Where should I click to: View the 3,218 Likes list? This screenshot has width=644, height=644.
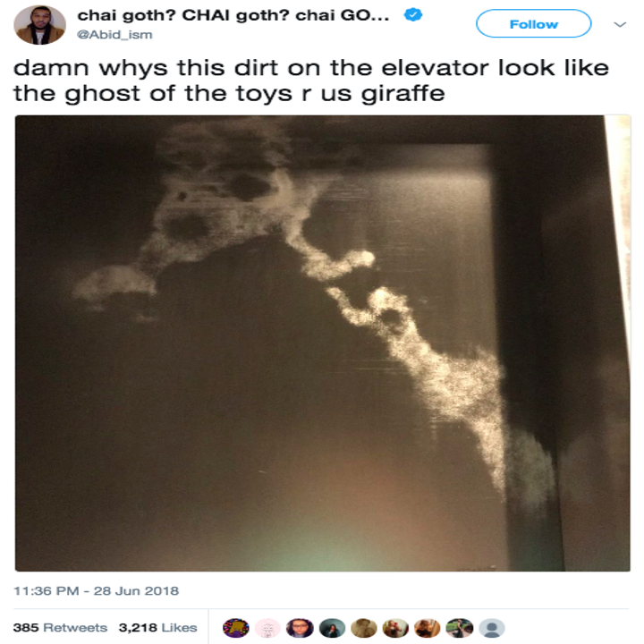click(x=157, y=628)
